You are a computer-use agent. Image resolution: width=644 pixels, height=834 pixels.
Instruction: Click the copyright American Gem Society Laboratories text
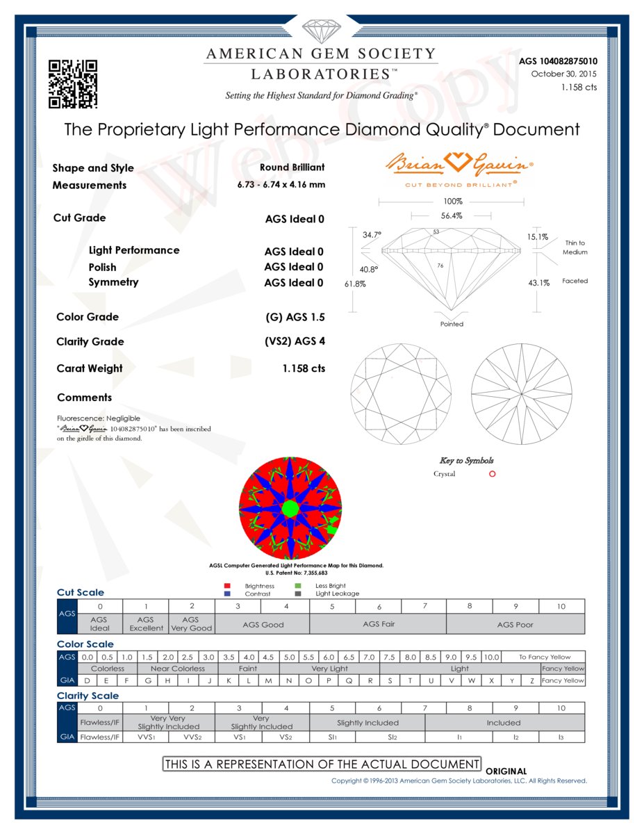(x=459, y=780)
